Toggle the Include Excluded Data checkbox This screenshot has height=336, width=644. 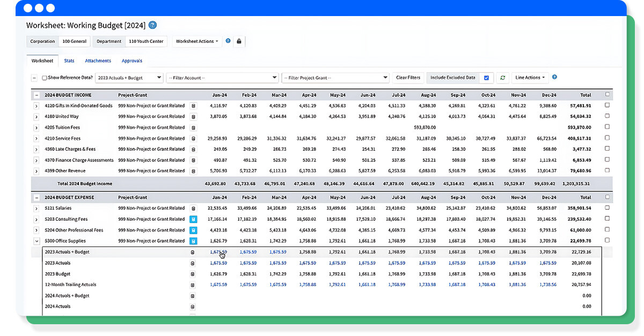tap(486, 78)
